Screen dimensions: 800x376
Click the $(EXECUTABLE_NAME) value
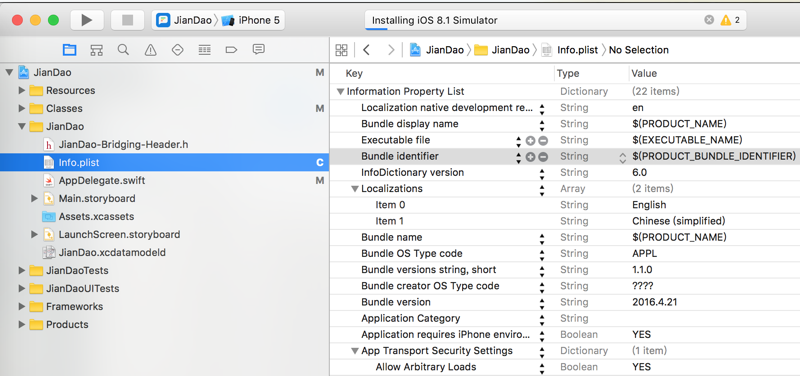click(x=687, y=140)
